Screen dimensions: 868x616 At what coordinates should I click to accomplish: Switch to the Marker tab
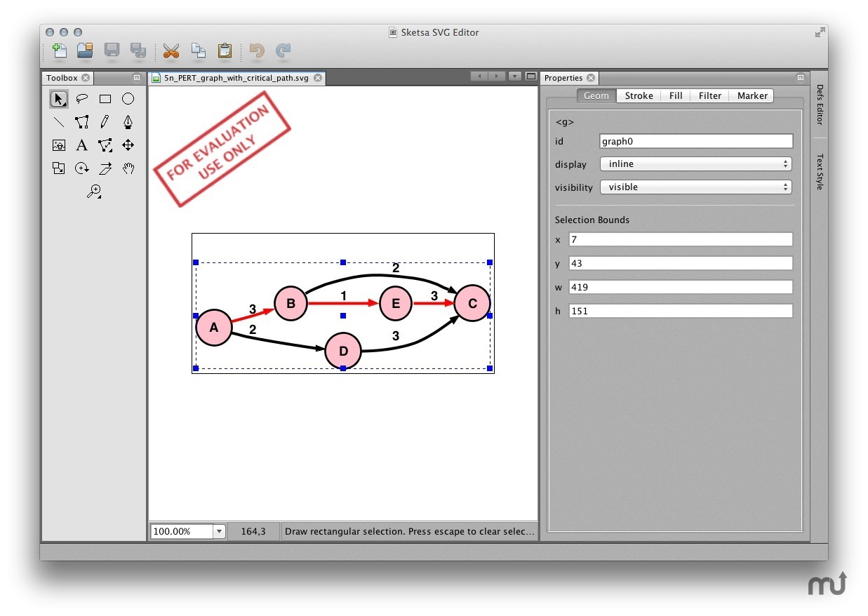[752, 96]
